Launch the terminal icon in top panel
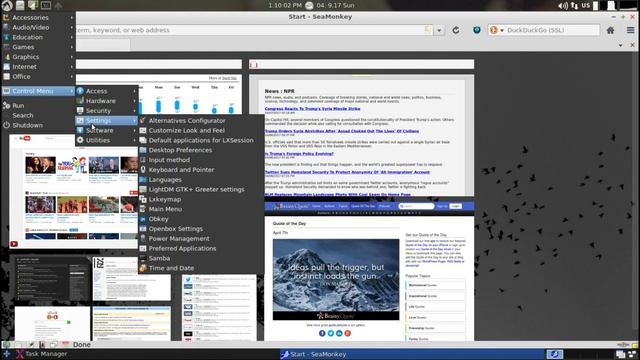The width and height of the screenshot is (640, 360). click(x=46, y=5)
